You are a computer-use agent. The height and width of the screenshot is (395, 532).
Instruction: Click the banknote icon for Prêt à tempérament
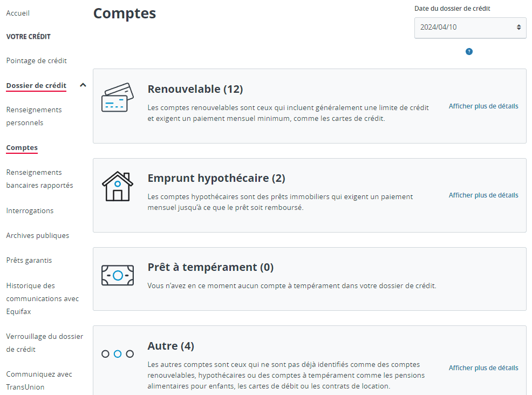click(118, 275)
